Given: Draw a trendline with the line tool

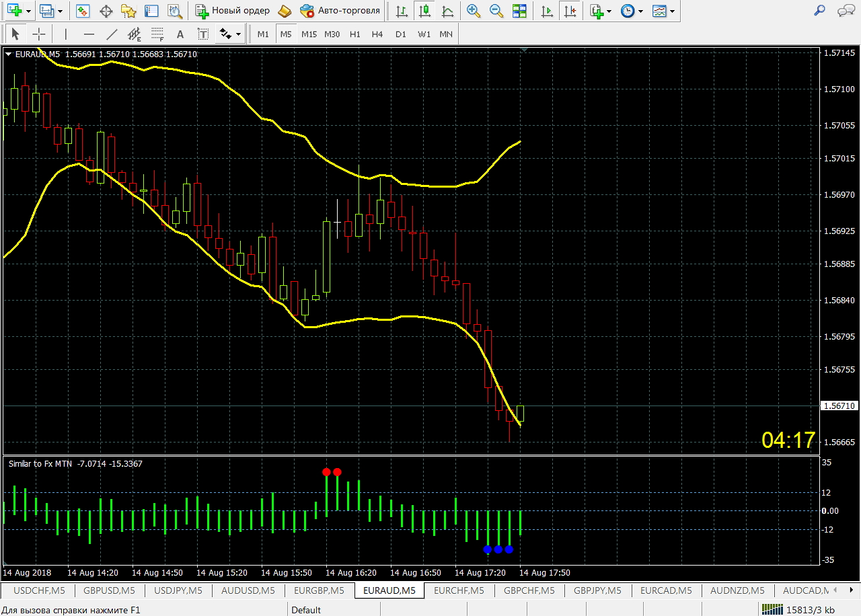Looking at the screenshot, I should (x=112, y=34).
